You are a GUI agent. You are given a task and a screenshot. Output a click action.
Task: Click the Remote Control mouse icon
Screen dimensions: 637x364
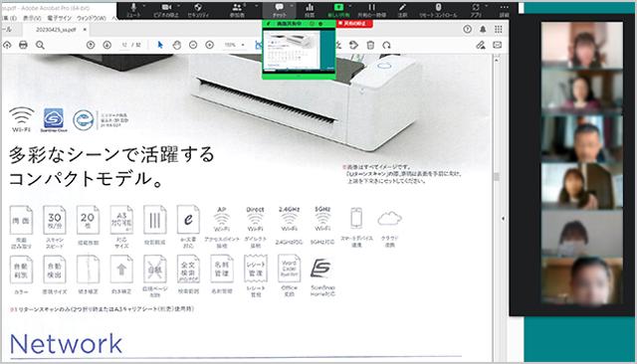(438, 7)
